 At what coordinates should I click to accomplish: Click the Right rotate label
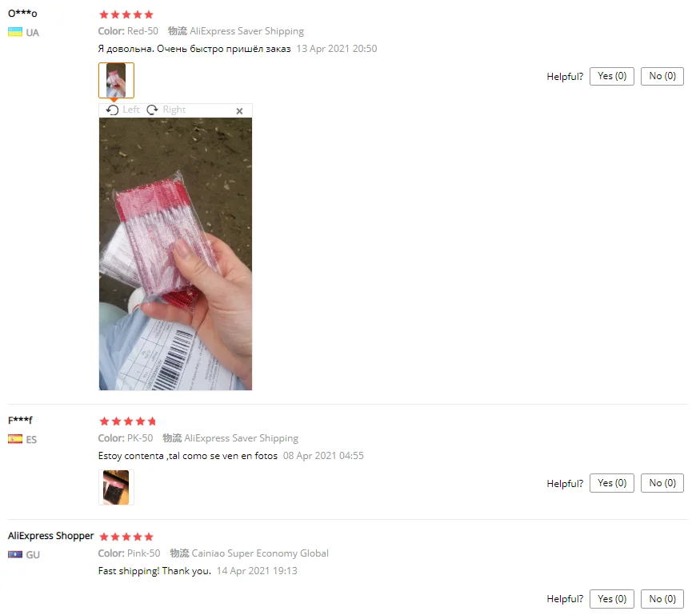pos(174,110)
